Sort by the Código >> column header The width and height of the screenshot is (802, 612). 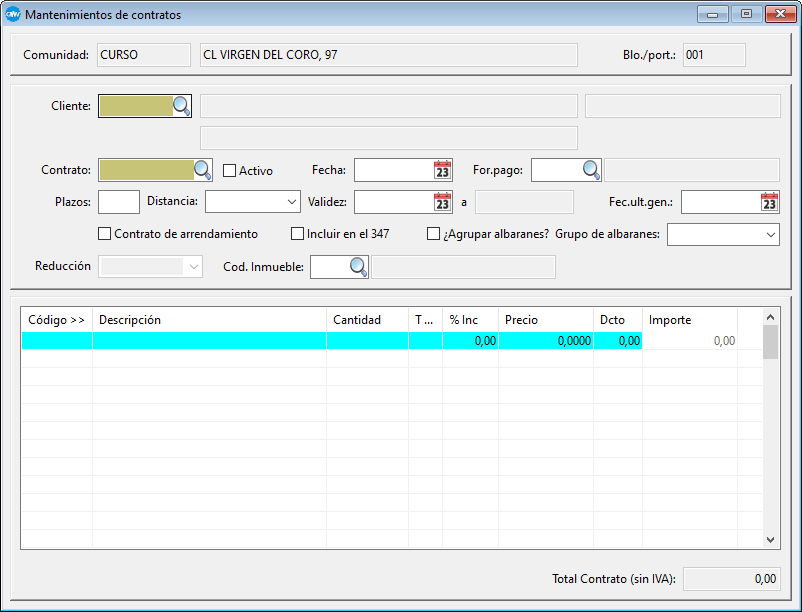(x=56, y=320)
